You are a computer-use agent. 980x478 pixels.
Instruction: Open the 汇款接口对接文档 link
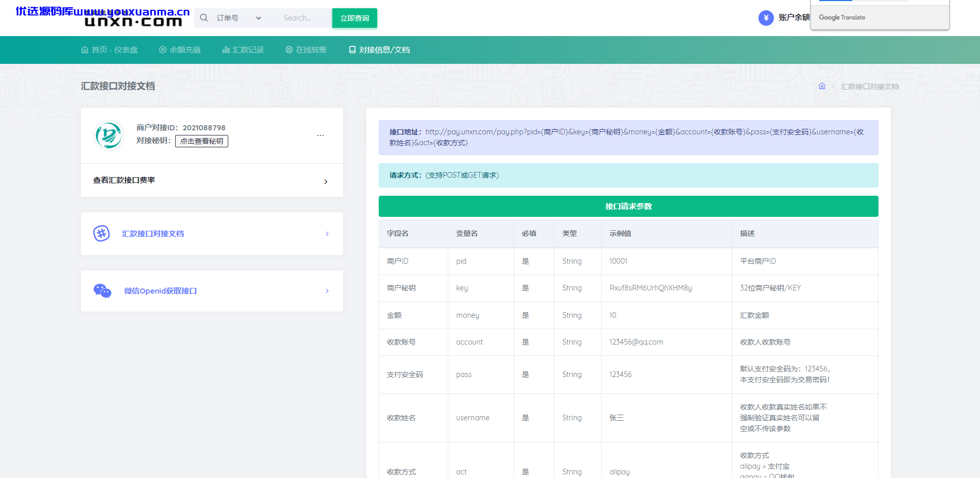coord(153,234)
